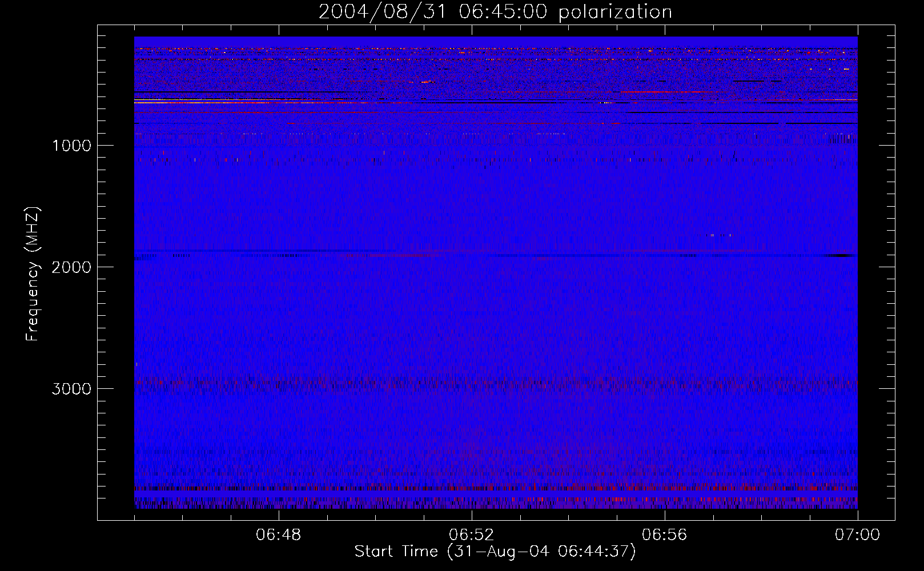Select the 07:00 time tick label
Screen dimensions: 924x571
click(857, 535)
